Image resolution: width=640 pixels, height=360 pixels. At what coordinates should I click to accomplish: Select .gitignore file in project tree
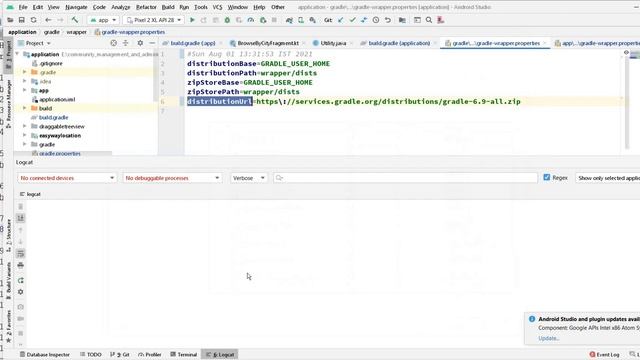(x=51, y=63)
